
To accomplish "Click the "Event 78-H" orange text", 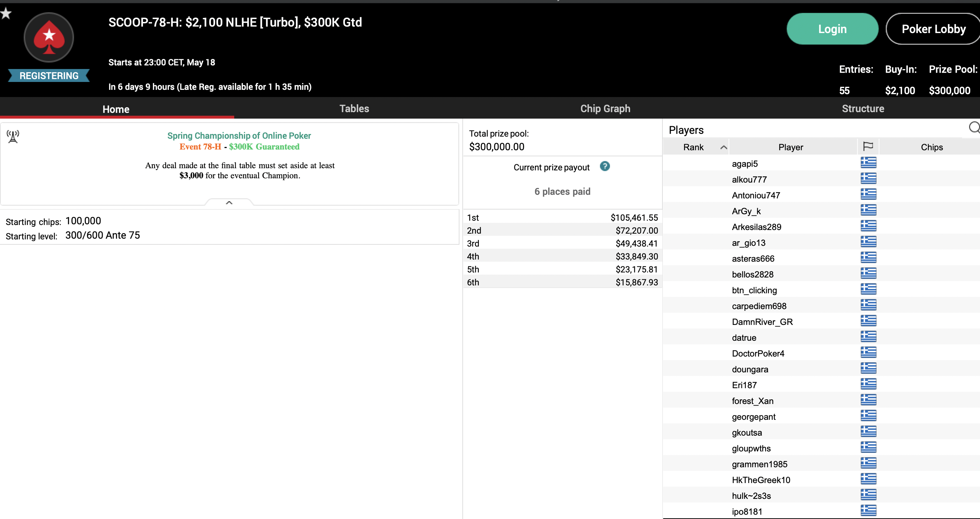I will tap(200, 147).
